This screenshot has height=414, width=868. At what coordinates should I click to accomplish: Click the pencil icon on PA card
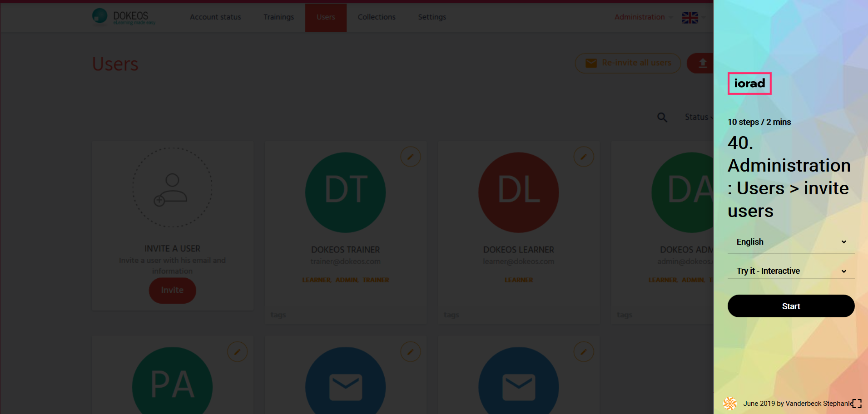pos(237,352)
